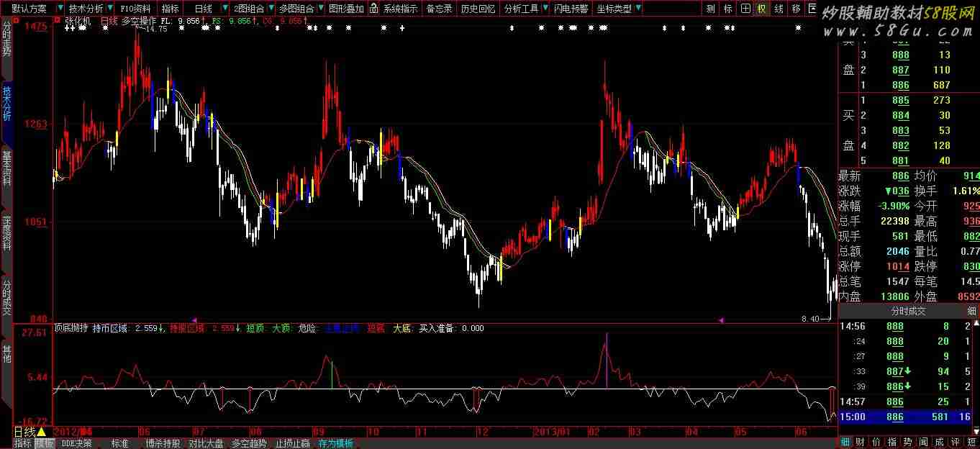Open the 备忘录 memo
This screenshot has height=449, width=980.
[x=439, y=9]
